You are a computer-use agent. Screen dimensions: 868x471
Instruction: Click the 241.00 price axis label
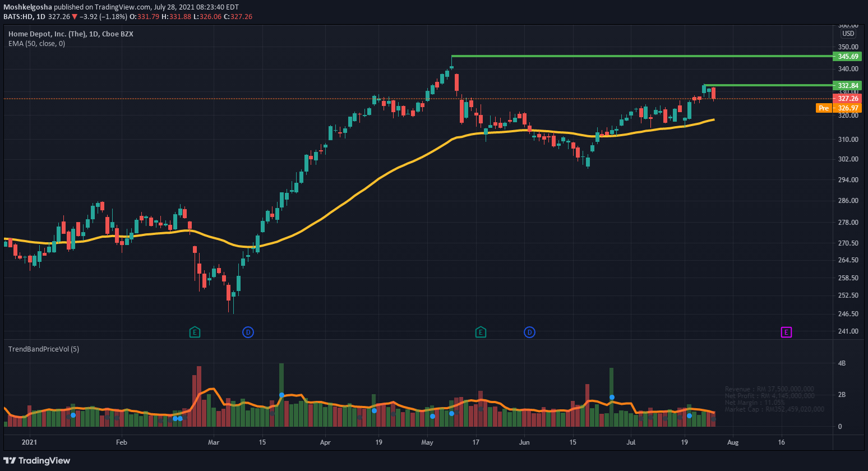click(848, 331)
